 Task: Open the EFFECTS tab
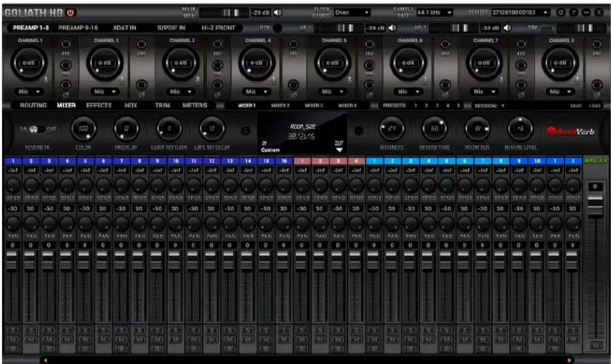pos(99,105)
